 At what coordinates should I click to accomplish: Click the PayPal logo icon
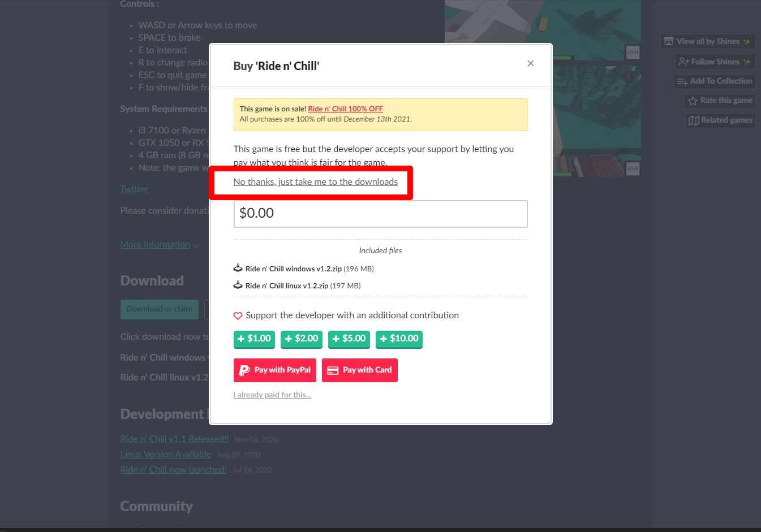[x=244, y=370]
